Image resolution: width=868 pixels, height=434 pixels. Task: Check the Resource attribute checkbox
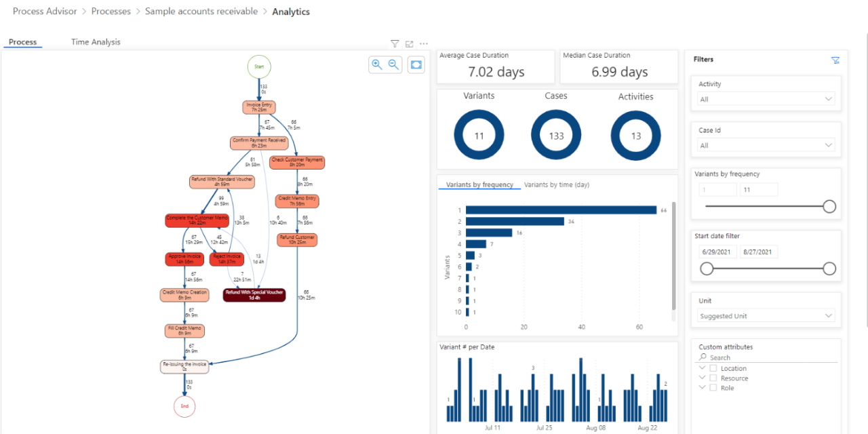click(713, 378)
